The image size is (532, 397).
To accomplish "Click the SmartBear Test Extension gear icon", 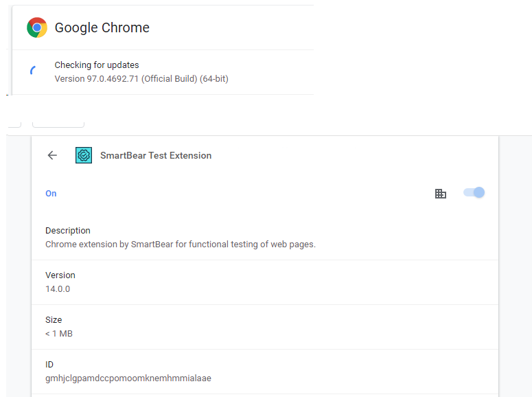I will pyautogui.click(x=84, y=155).
